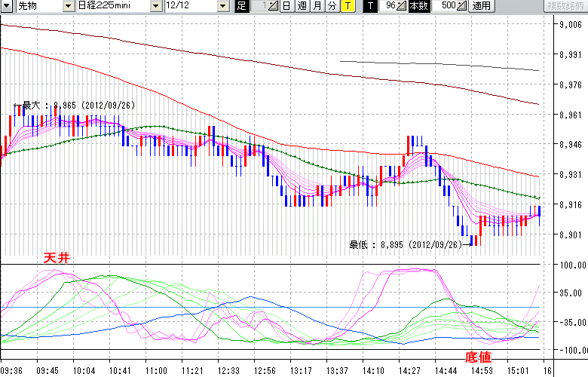Click the spinner next to 96
588x377 pixels.
tap(403, 6)
